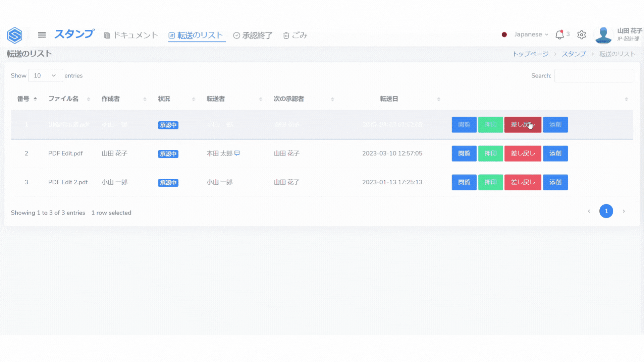Click 閲覧 button for PDF Edit.pdf

click(x=464, y=154)
